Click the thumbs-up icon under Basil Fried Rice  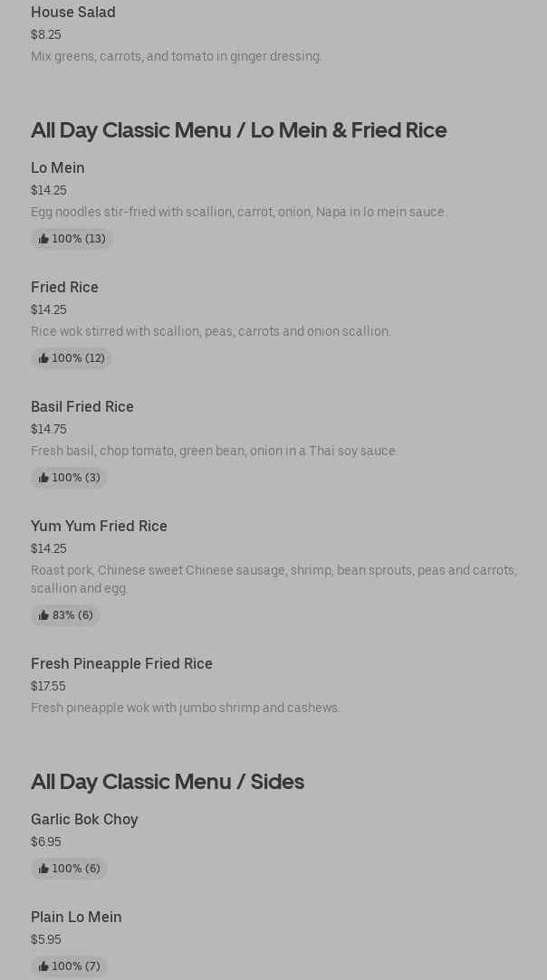point(43,478)
